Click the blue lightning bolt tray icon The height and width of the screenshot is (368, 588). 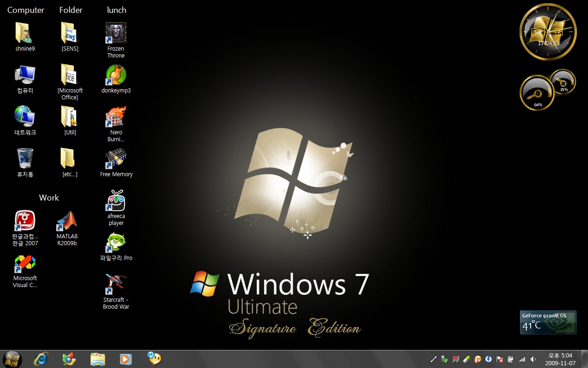pyautogui.click(x=489, y=359)
